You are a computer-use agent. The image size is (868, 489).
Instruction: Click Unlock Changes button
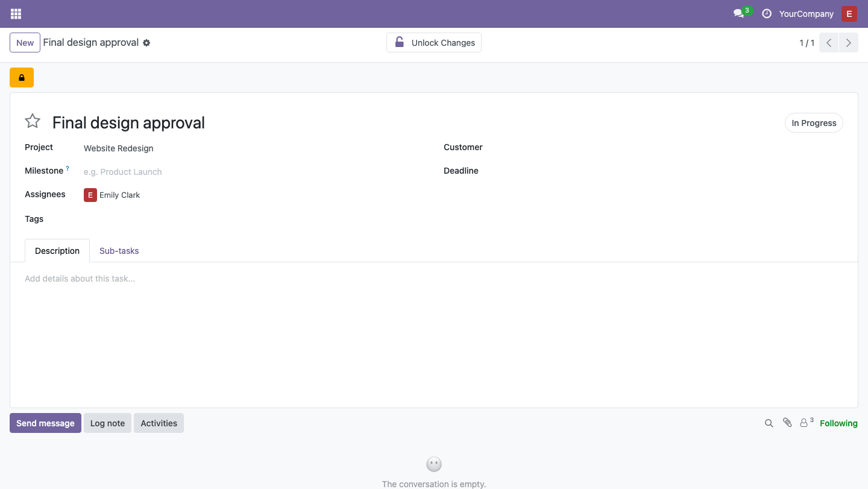coord(434,43)
